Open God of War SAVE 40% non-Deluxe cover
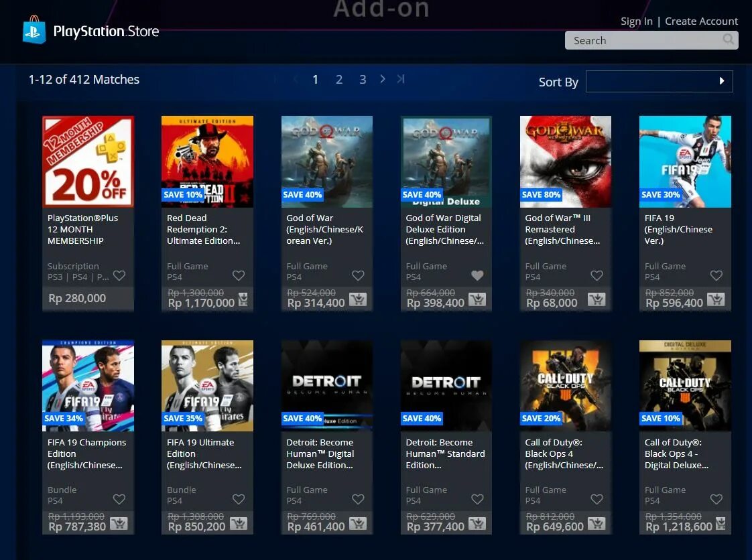The width and height of the screenshot is (752, 560). 326,161
